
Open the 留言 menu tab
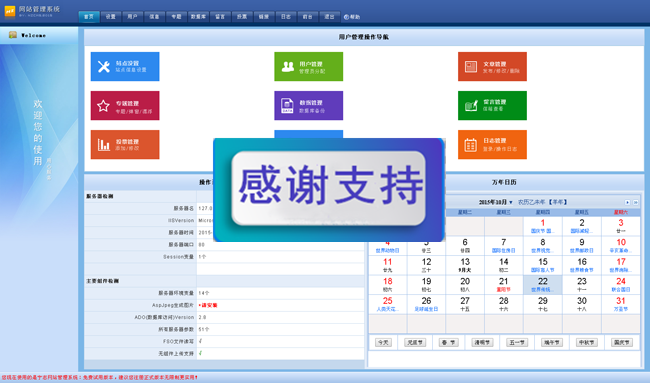click(x=220, y=17)
